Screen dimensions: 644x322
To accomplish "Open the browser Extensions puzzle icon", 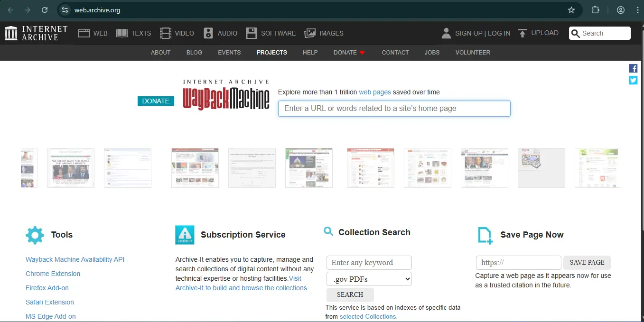I will [x=595, y=10].
